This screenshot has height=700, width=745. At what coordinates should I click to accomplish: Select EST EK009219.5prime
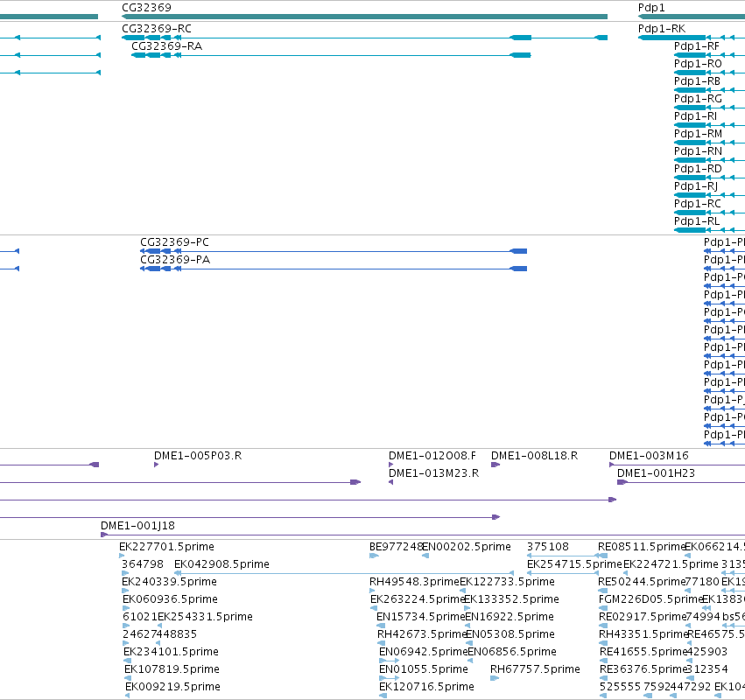coord(172,687)
